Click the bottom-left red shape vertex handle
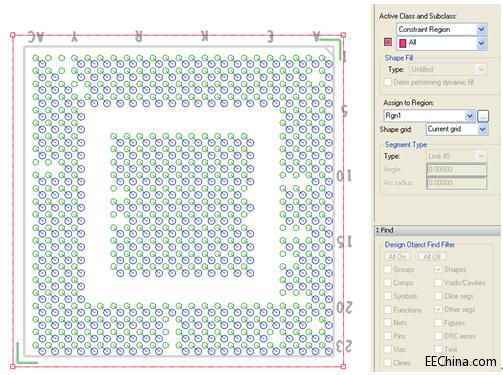 pos(13,366)
